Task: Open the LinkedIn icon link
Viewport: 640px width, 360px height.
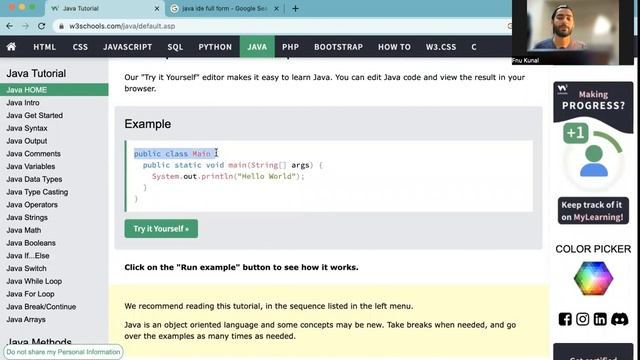Action: (x=600, y=319)
